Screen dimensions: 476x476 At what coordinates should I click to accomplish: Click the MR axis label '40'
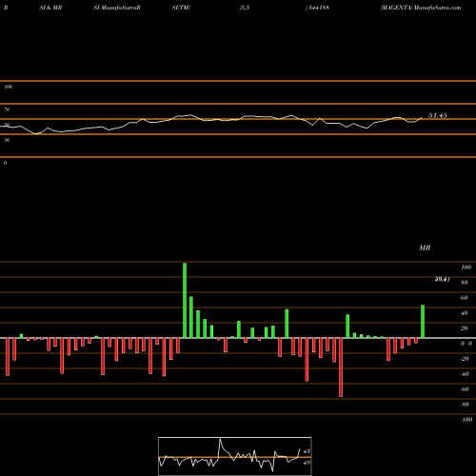[x=465, y=313]
